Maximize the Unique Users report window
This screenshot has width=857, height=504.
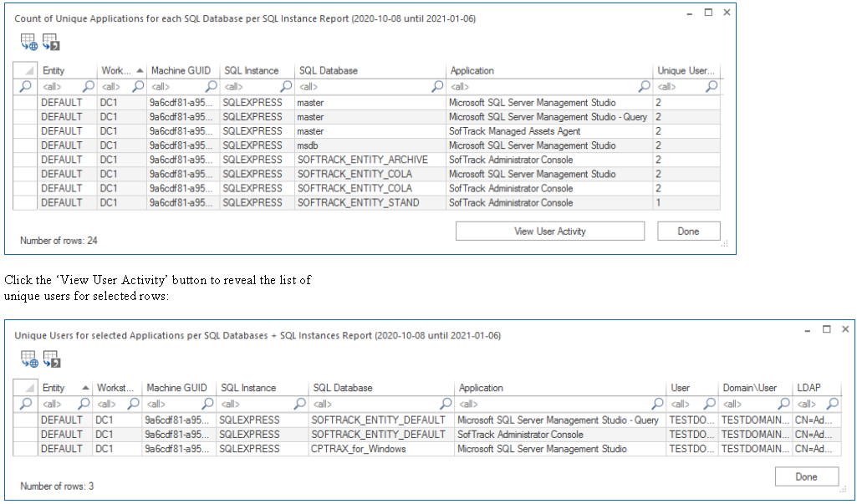[x=826, y=329]
